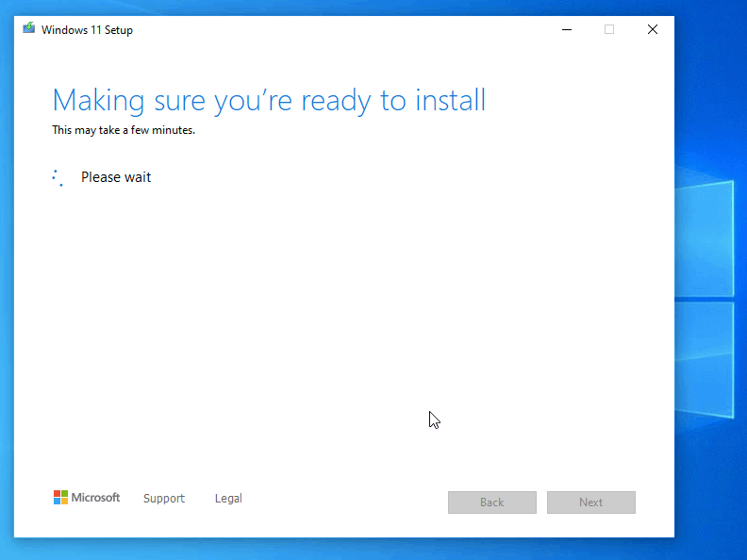
Task: Close the Windows 11 Setup window
Action: 653,29
